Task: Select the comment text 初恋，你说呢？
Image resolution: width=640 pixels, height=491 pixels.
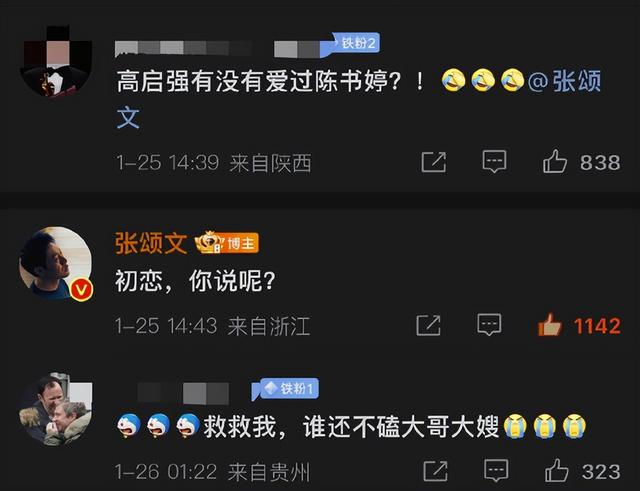Action: click(196, 281)
